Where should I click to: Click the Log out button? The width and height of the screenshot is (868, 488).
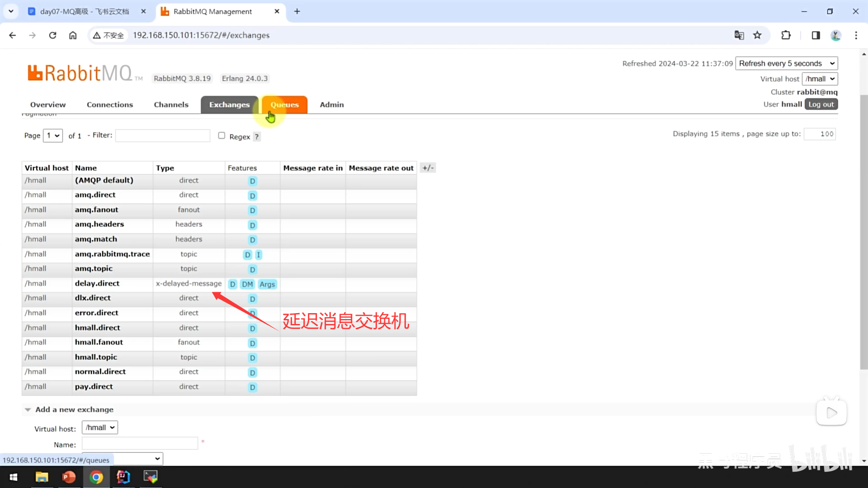(x=821, y=104)
